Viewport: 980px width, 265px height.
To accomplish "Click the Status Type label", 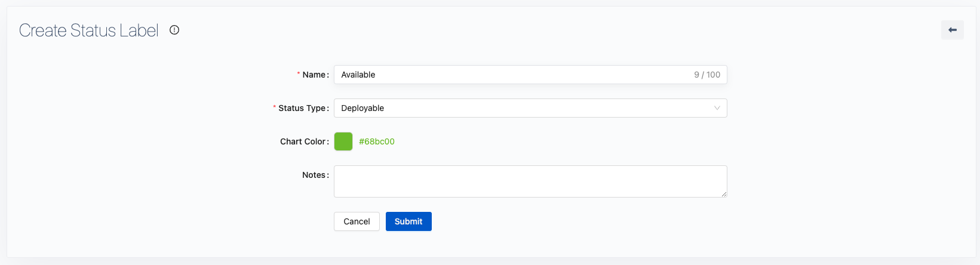I will tap(302, 108).
